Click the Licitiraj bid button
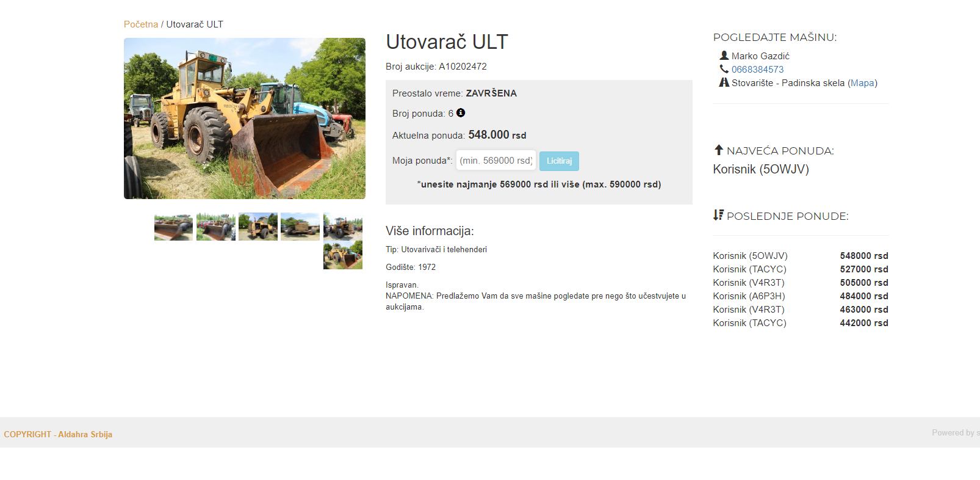Image resolution: width=980 pixels, height=480 pixels. tap(559, 161)
